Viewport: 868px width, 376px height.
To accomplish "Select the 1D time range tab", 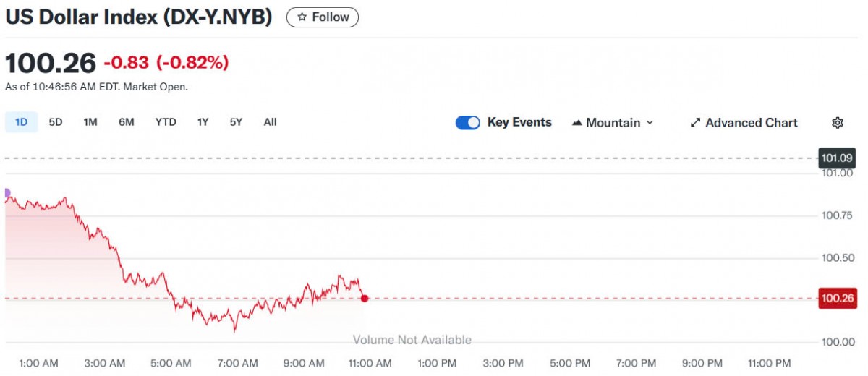I will tap(21, 122).
